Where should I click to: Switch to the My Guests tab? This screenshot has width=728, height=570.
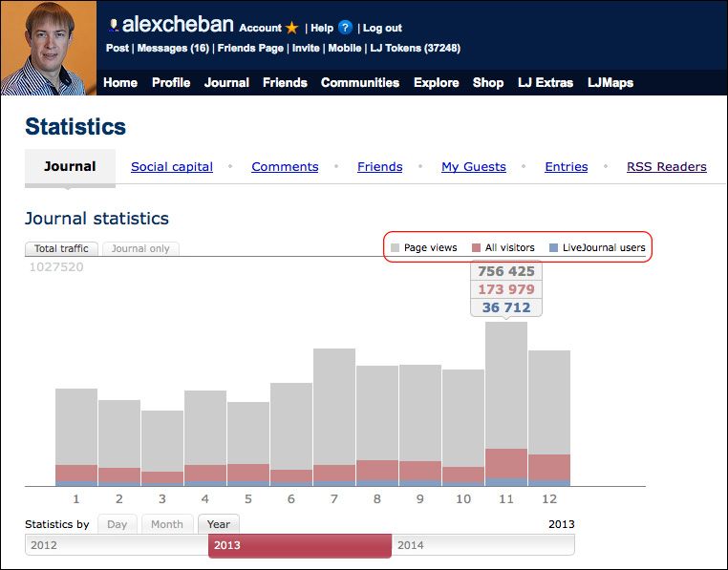click(474, 167)
